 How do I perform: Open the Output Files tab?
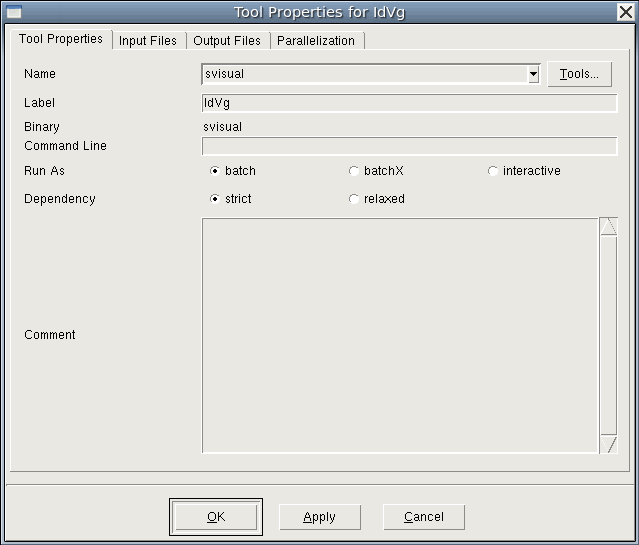pos(227,41)
